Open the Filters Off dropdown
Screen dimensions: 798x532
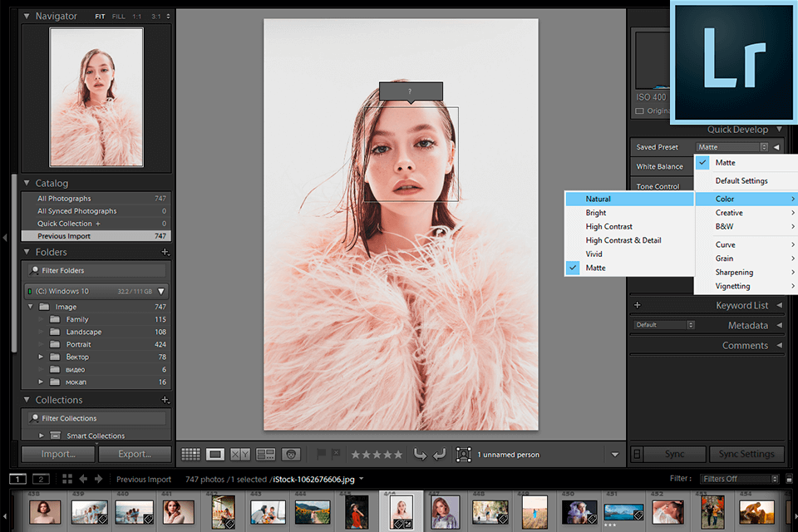[739, 478]
